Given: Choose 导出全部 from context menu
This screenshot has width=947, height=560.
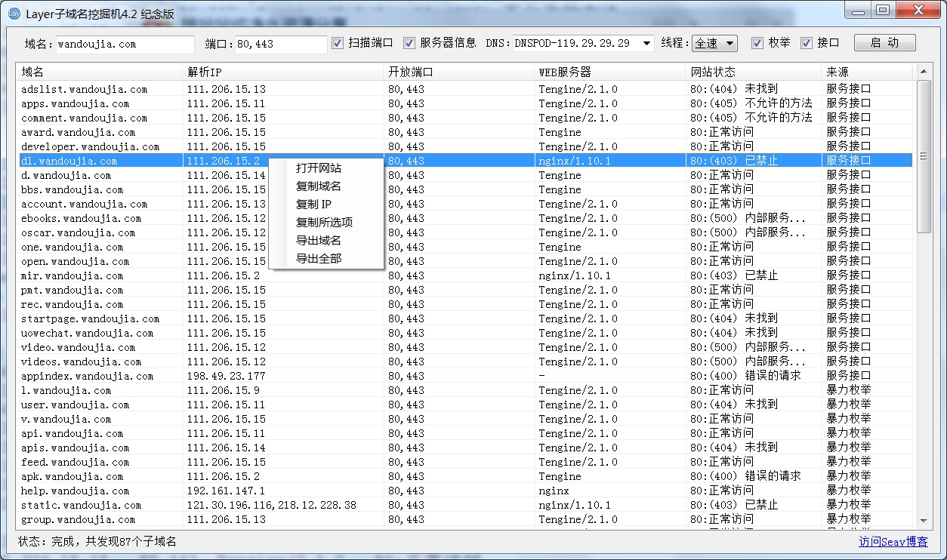Looking at the screenshot, I should point(326,259).
